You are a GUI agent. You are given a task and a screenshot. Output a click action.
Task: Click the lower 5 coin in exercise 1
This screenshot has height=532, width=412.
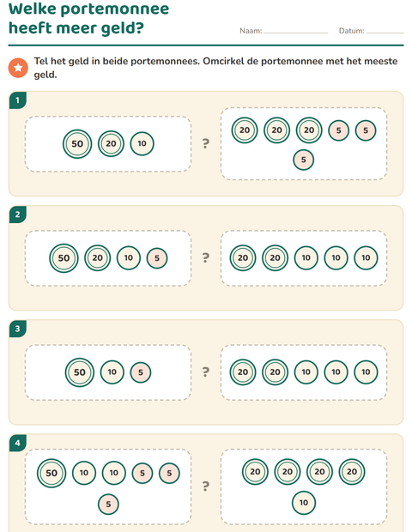[303, 160]
